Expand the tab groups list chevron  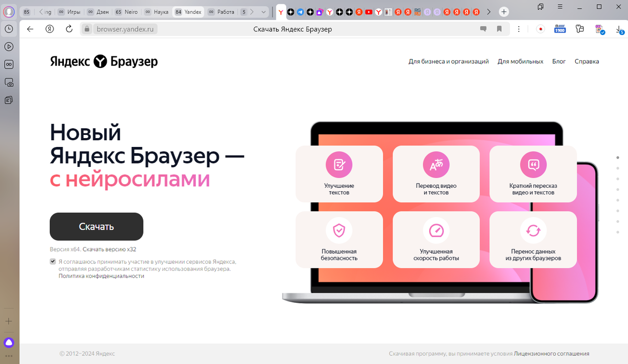coord(263,12)
